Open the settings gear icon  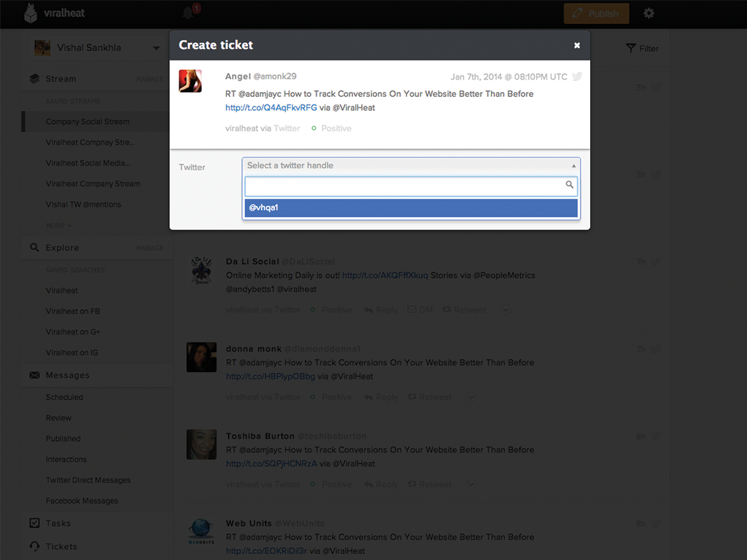coord(649,13)
